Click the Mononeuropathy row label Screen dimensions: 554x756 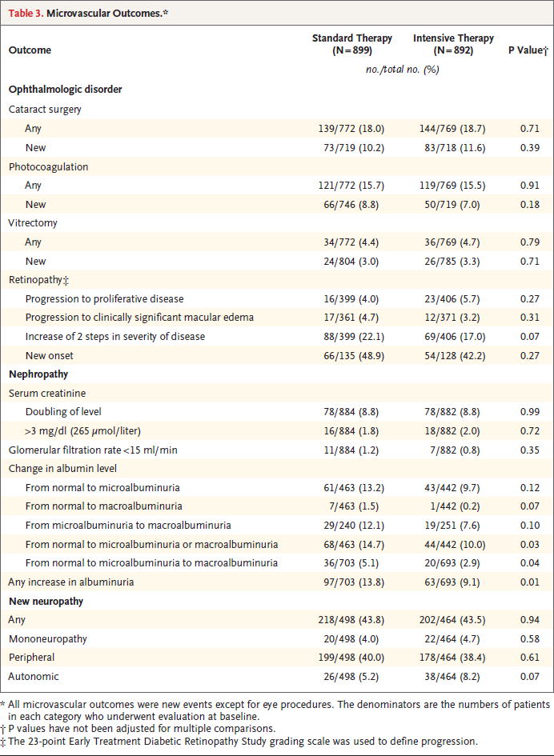[x=48, y=638]
